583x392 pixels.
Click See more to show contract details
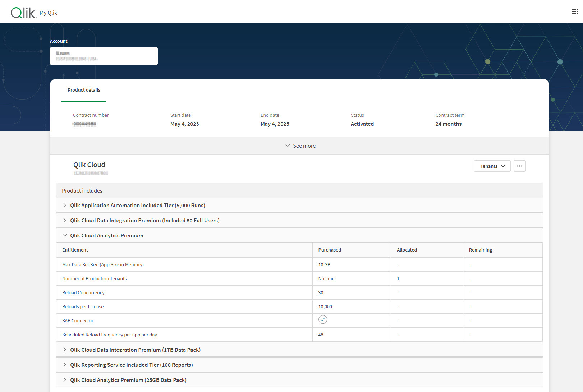(304, 146)
